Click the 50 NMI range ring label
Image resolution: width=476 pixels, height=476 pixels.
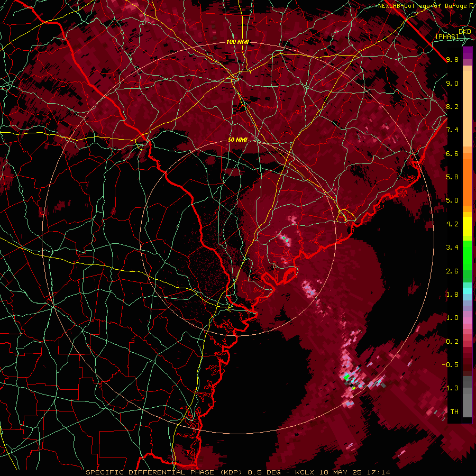pos(237,140)
